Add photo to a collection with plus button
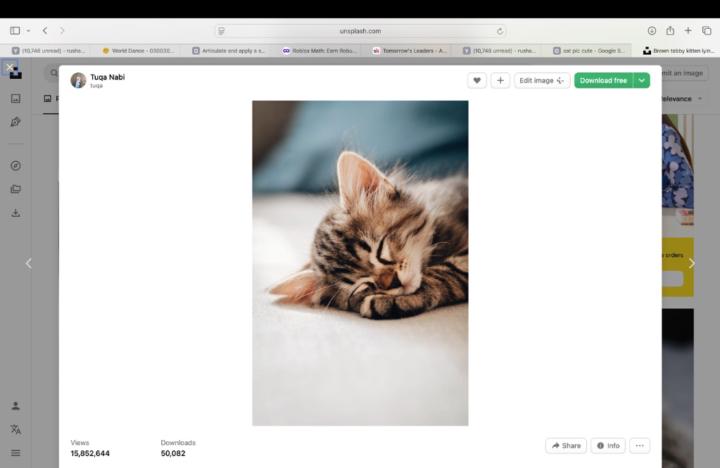The image size is (720, 468). click(x=500, y=80)
